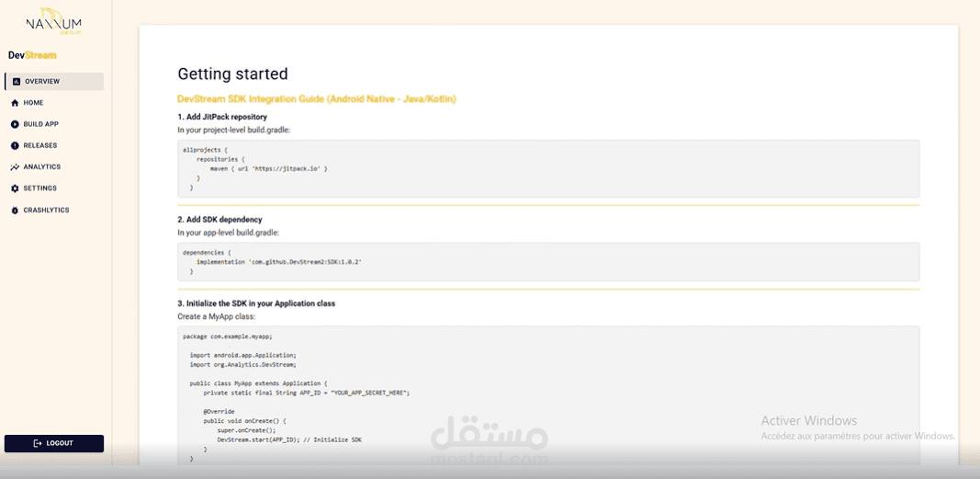This screenshot has width=980, height=479.
Task: Click the 'import android.app.Application;' line
Action: tap(243, 355)
